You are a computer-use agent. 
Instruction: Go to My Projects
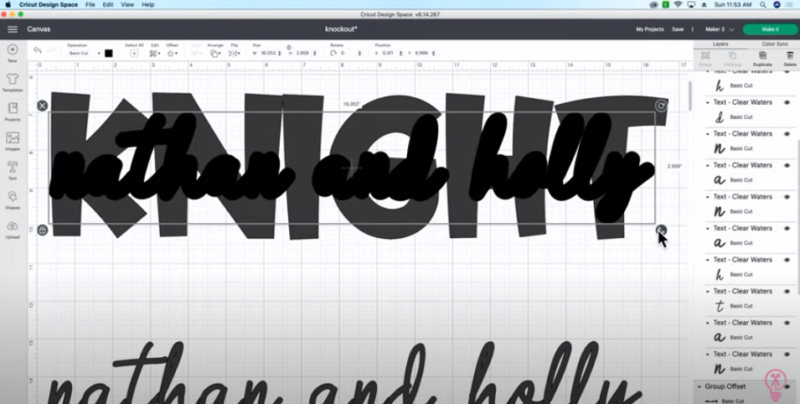649,30
